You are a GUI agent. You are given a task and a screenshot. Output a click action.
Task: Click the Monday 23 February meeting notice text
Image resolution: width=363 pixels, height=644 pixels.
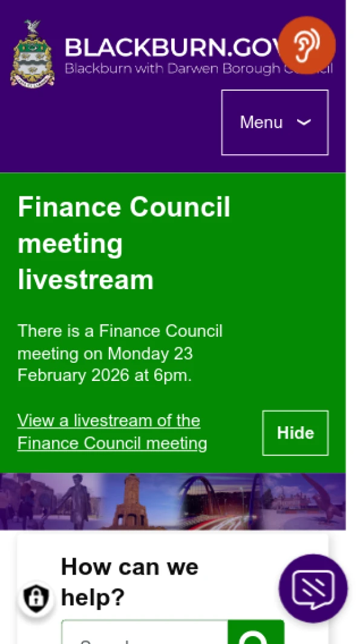tap(120, 353)
